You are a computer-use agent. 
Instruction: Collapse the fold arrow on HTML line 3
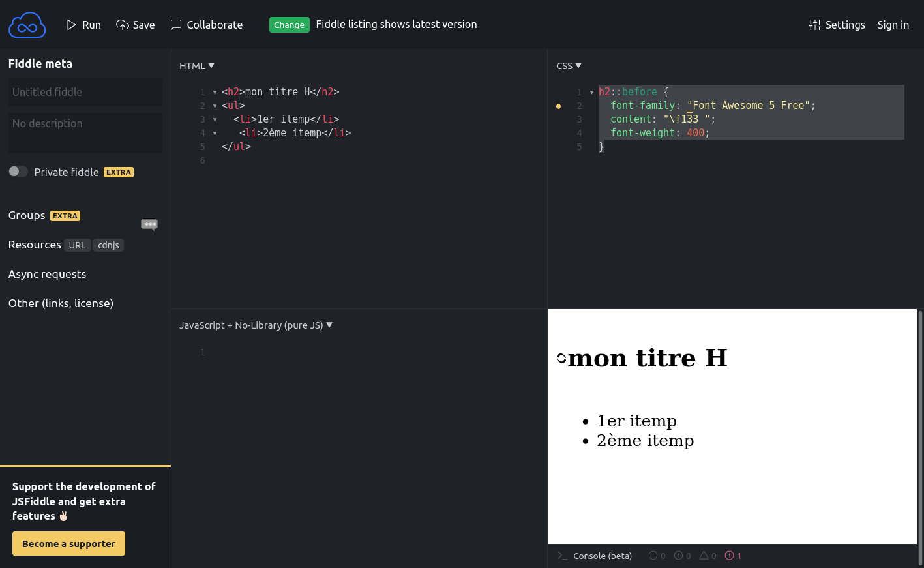pos(215,120)
